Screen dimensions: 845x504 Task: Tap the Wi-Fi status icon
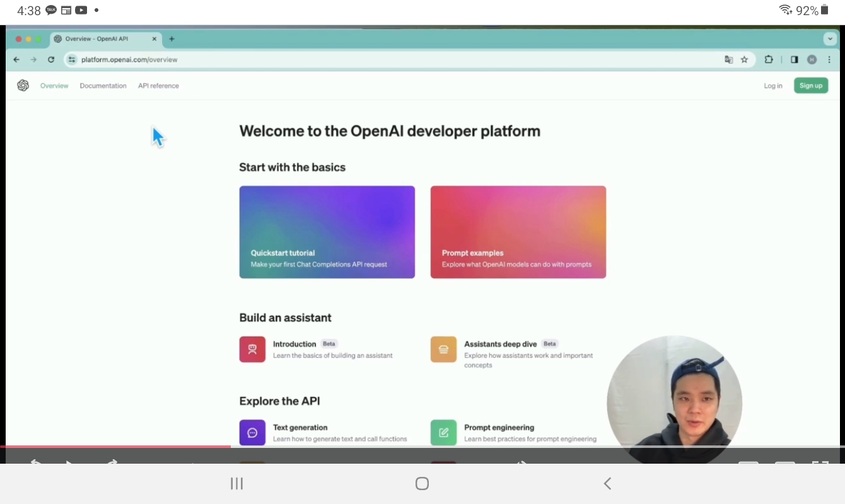[x=786, y=9]
